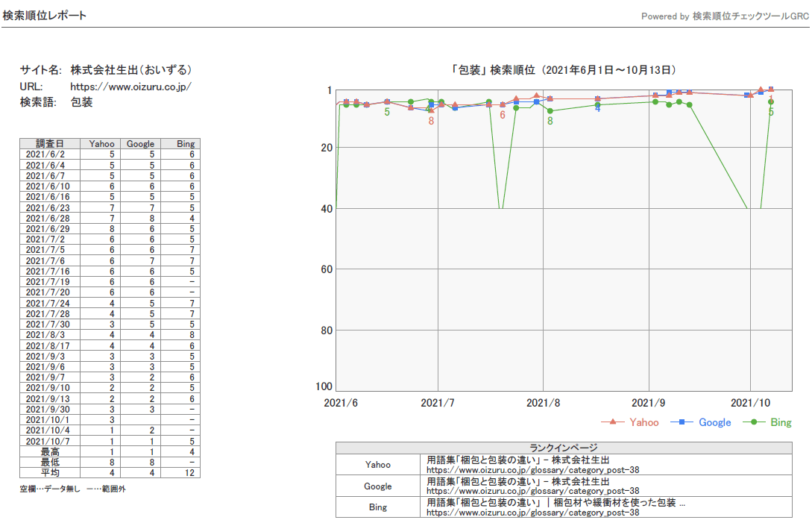Click the ランクインページ table header

click(x=564, y=448)
